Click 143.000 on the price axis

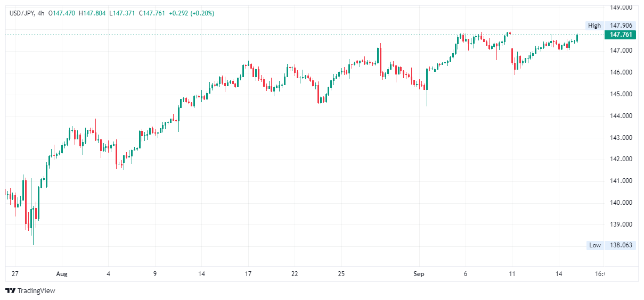coord(621,137)
